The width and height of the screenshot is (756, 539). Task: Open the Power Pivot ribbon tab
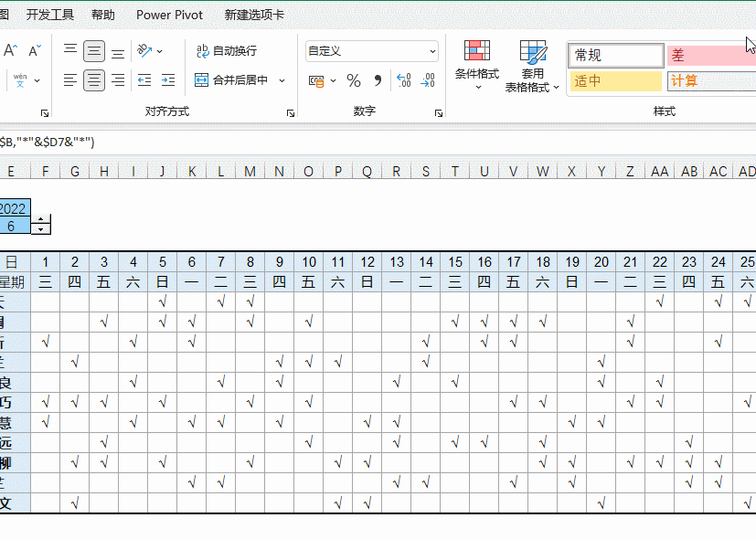[x=169, y=15]
